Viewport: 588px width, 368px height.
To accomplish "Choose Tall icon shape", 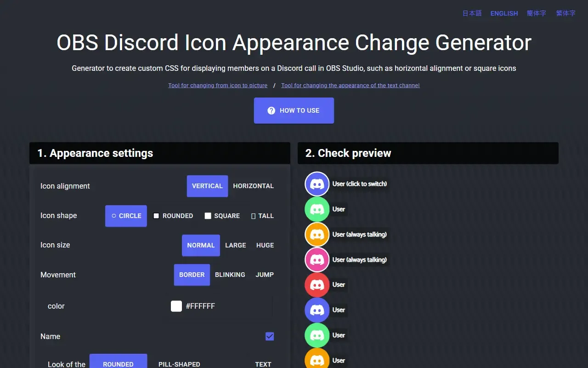I will pos(262,216).
